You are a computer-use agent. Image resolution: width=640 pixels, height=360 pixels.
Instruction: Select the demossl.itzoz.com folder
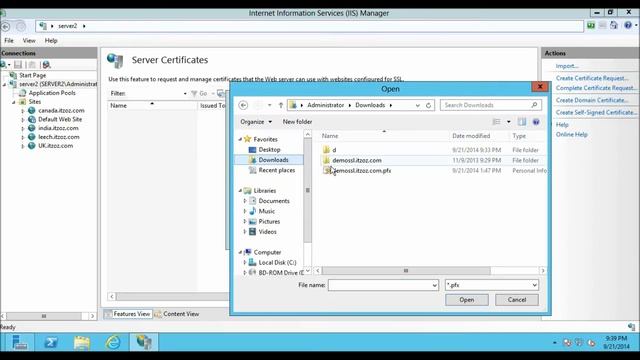pyautogui.click(x=357, y=160)
